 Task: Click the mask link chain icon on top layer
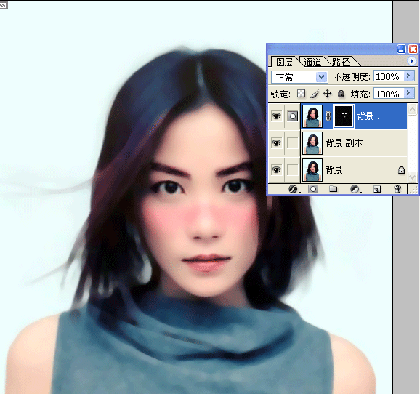[328, 116]
